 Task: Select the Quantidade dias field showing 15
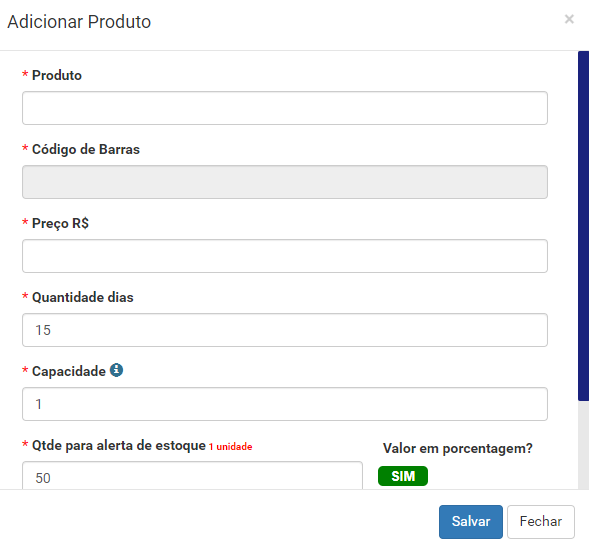[x=285, y=330]
